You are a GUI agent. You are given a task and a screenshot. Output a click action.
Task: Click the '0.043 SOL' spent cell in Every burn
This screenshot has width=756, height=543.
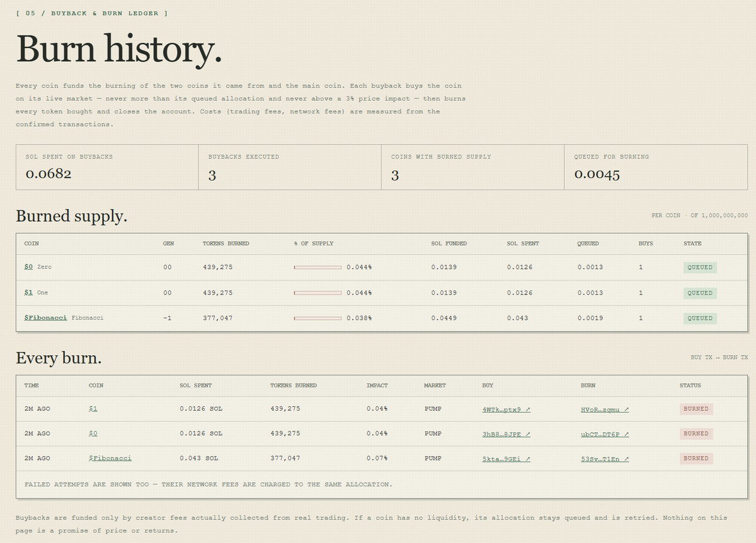(x=199, y=459)
